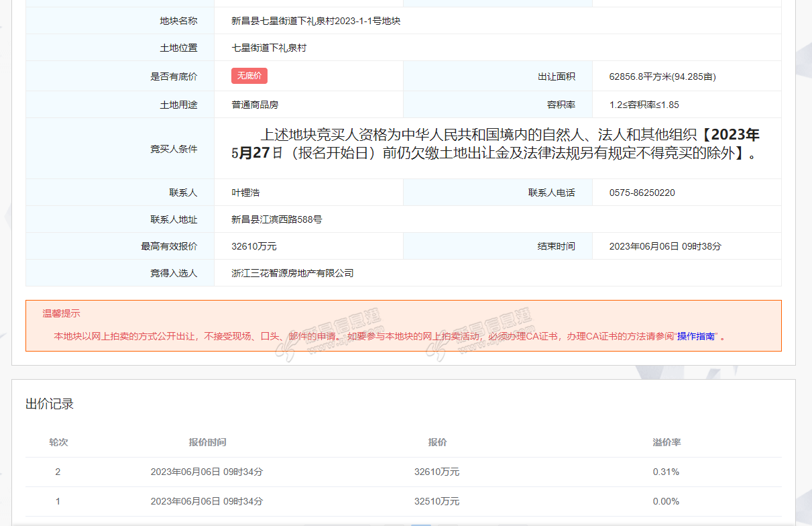Click the 报价时间 column header
Viewport: 812px width, 526px height.
click(207, 442)
